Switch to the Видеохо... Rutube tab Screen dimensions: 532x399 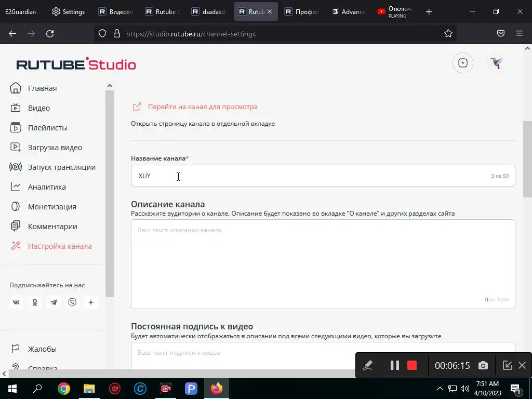(x=116, y=11)
